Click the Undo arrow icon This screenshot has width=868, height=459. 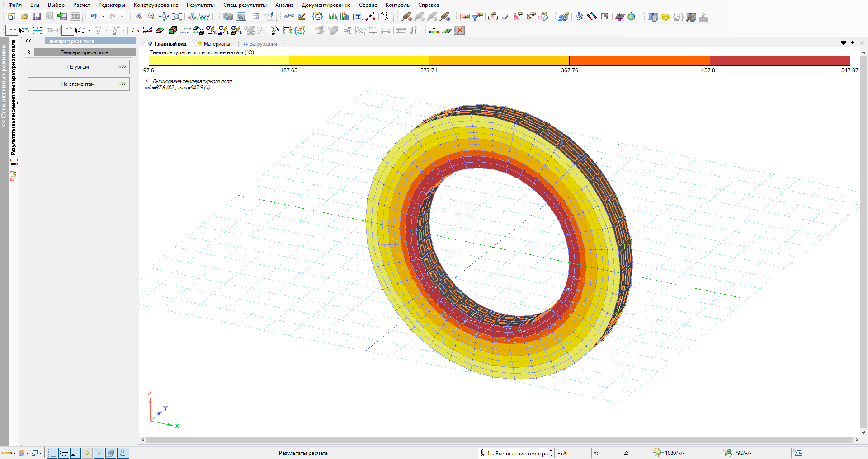pyautogui.click(x=94, y=17)
